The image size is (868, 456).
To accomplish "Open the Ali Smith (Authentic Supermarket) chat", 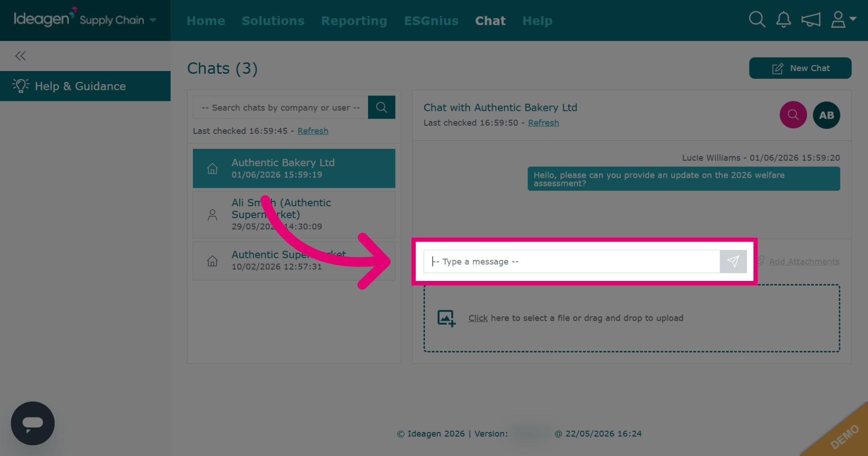I will [x=294, y=214].
